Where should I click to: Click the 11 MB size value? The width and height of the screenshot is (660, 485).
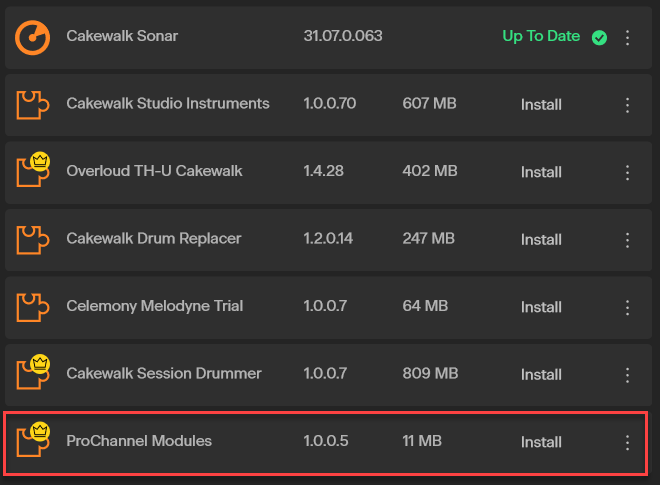[422, 441]
